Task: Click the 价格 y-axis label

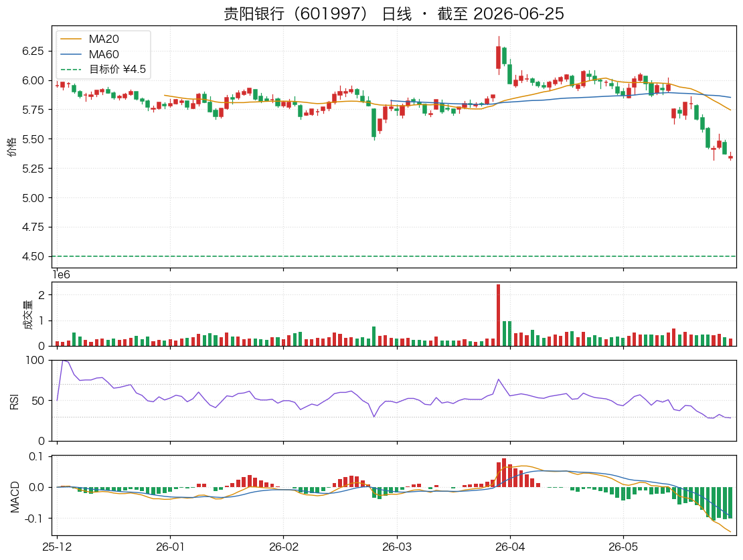Action: [12, 147]
